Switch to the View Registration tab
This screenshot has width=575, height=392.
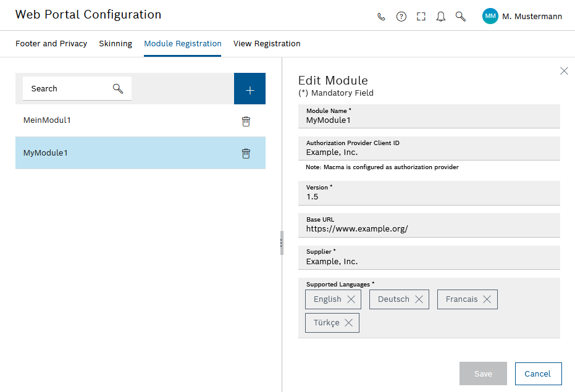266,43
